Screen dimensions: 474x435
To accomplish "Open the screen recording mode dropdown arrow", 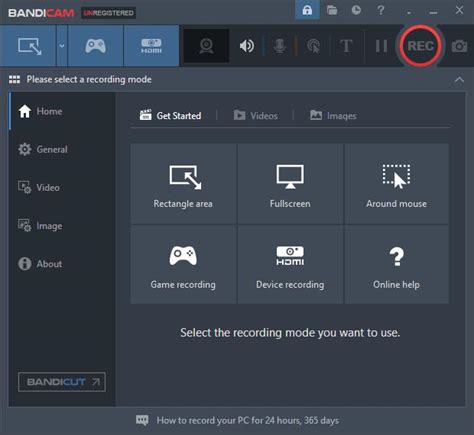I will click(x=62, y=46).
